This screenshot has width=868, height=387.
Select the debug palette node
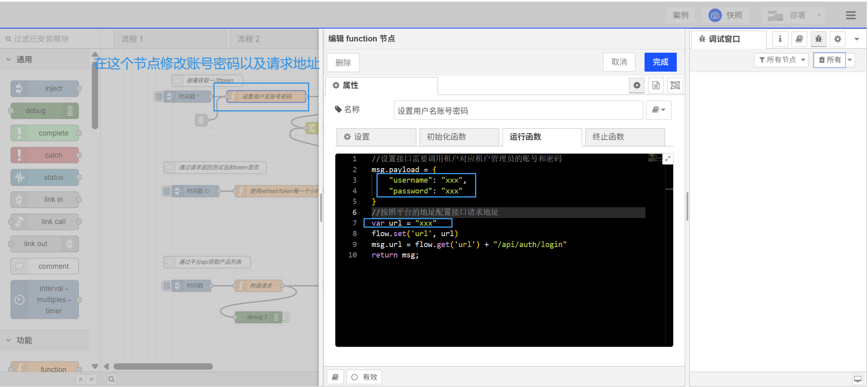44,111
